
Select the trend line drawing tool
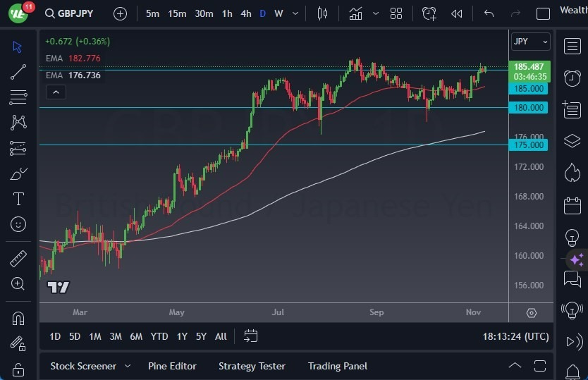18,72
